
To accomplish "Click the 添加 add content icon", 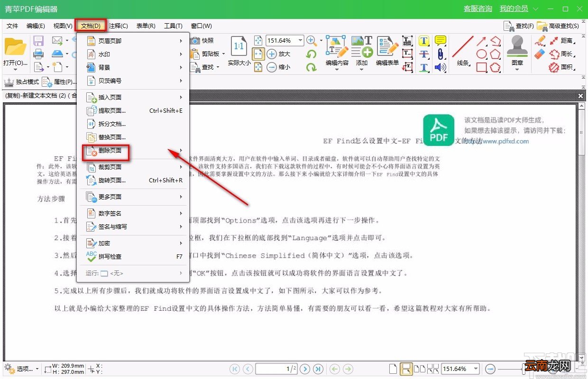I will pos(362,46).
